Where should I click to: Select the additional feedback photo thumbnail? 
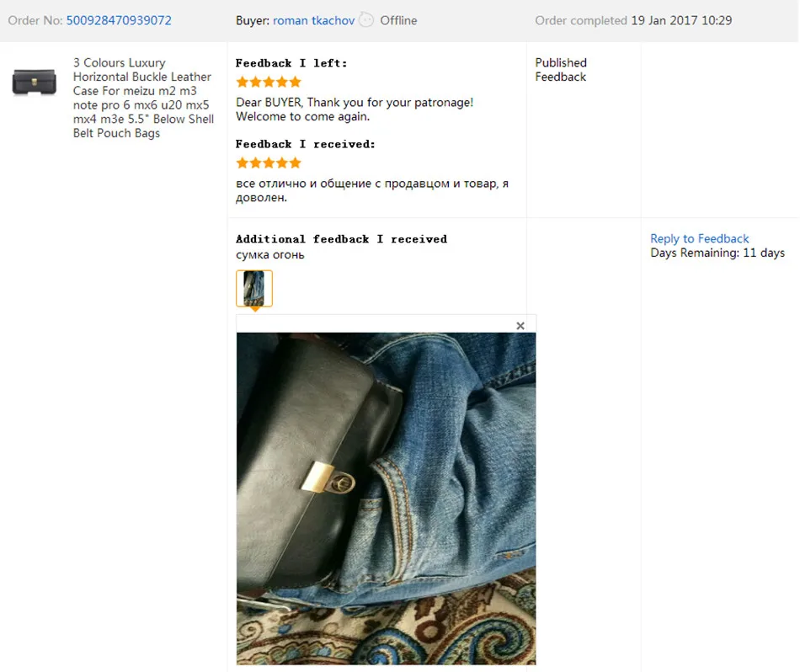pyautogui.click(x=254, y=288)
